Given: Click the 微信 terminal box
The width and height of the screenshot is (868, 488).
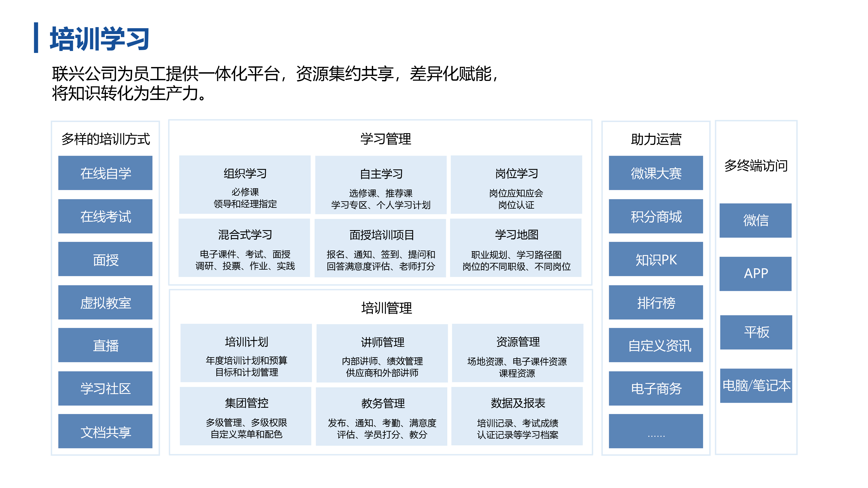Looking at the screenshot, I should pyautogui.click(x=755, y=221).
